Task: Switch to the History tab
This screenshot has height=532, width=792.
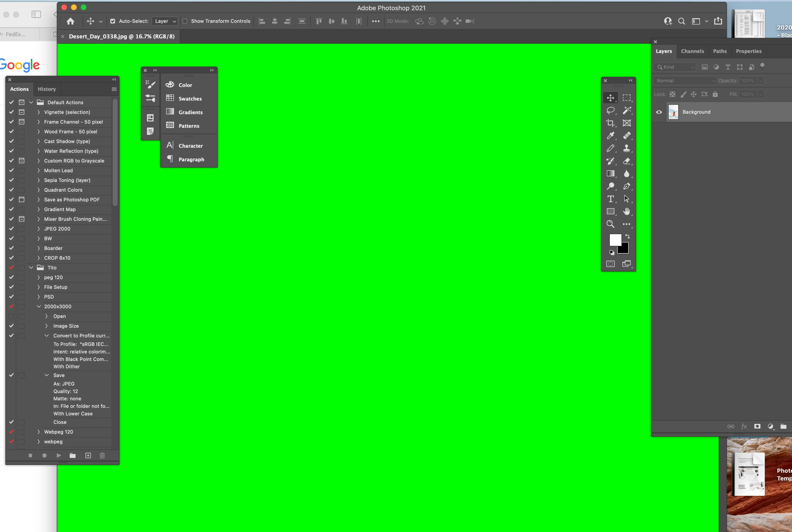Action: click(47, 89)
